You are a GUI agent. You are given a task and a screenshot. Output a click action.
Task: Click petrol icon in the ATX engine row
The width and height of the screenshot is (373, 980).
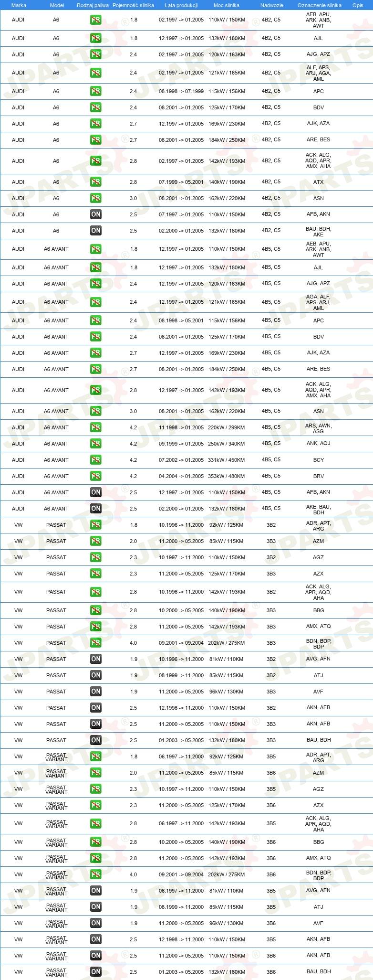click(x=95, y=182)
